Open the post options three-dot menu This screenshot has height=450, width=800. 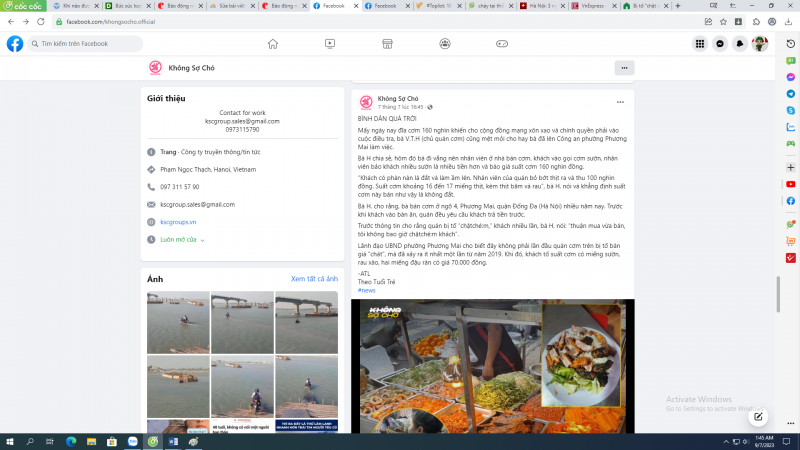[621, 101]
